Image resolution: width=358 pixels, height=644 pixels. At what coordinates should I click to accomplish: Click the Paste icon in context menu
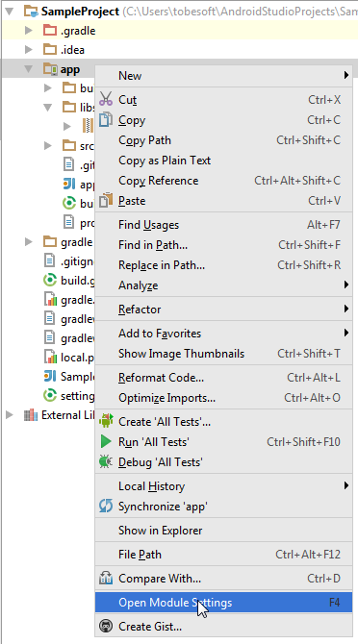(x=106, y=201)
